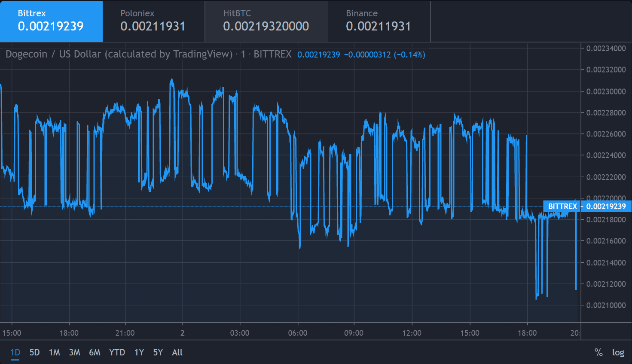
Task: Click the 21:00 time axis label
Action: point(125,333)
